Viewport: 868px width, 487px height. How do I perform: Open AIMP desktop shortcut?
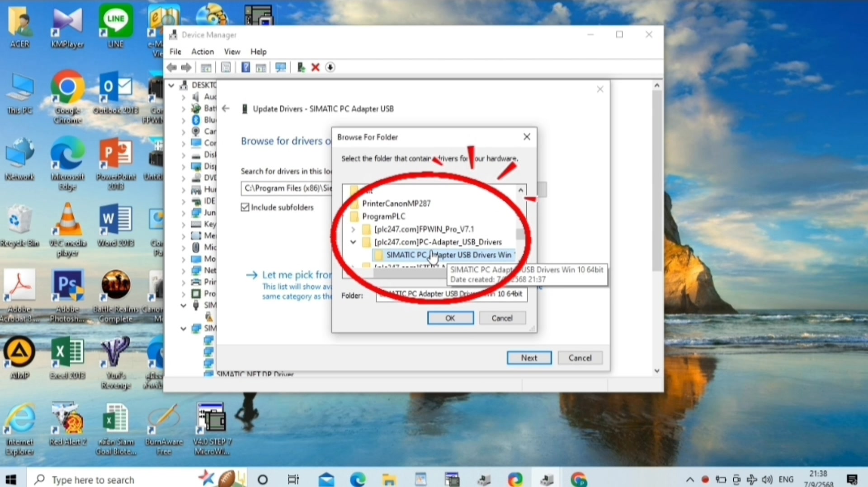(19, 357)
